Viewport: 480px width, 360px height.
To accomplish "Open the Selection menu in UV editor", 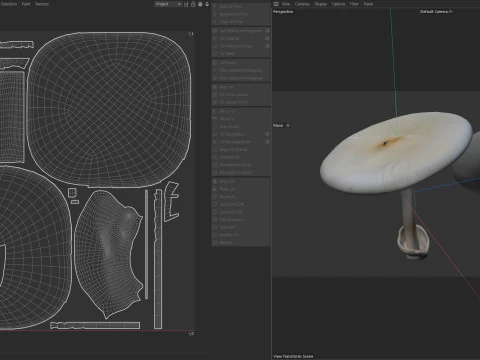I will (9, 4).
